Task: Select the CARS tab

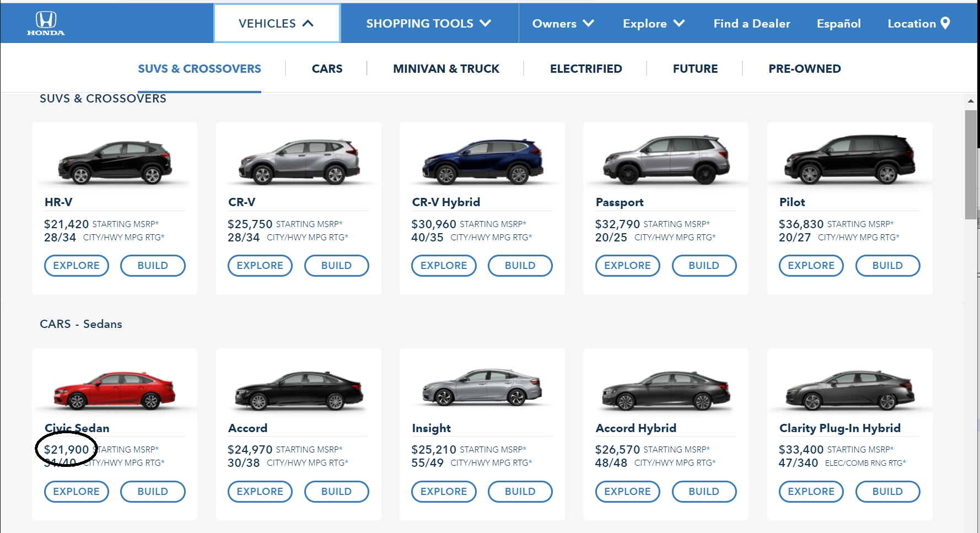Action: point(327,69)
